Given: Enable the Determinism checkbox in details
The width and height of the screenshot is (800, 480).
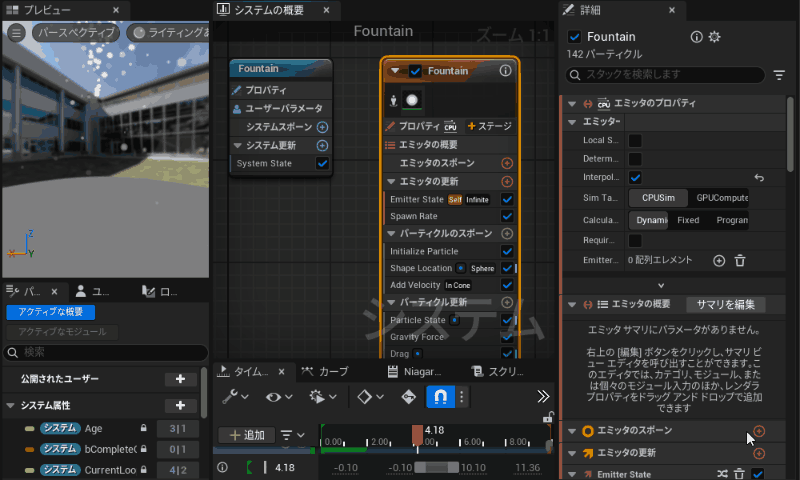Looking at the screenshot, I should coord(635,158).
